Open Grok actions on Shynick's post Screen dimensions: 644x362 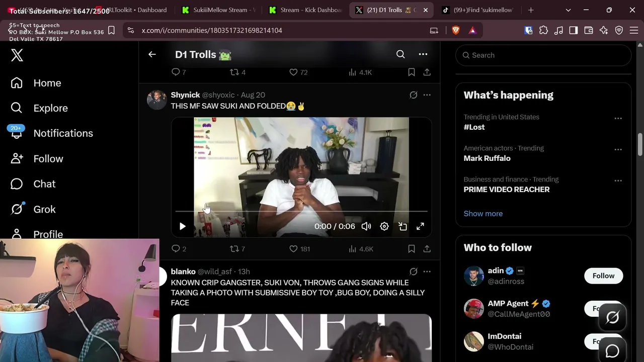coord(414,95)
